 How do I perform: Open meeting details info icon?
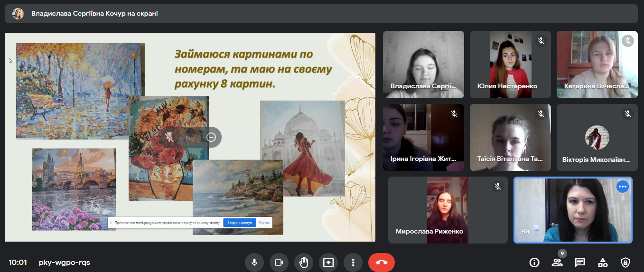534,262
